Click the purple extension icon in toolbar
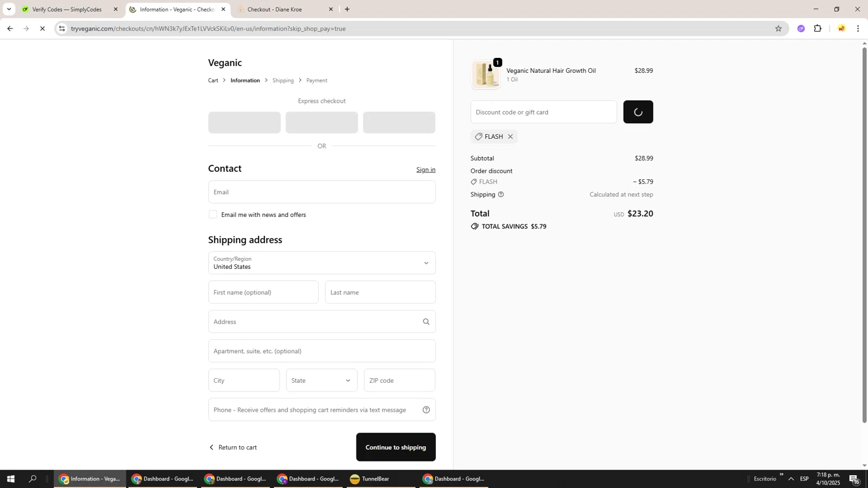 (801, 28)
